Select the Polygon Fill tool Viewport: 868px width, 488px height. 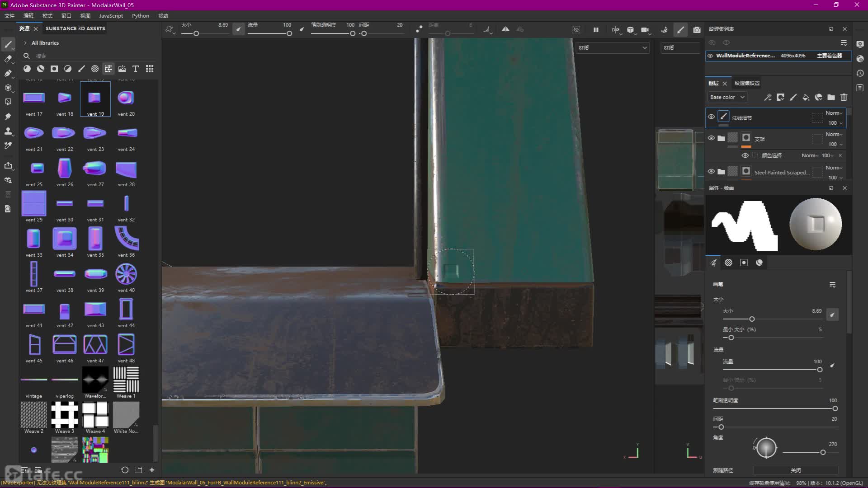coord(8,102)
